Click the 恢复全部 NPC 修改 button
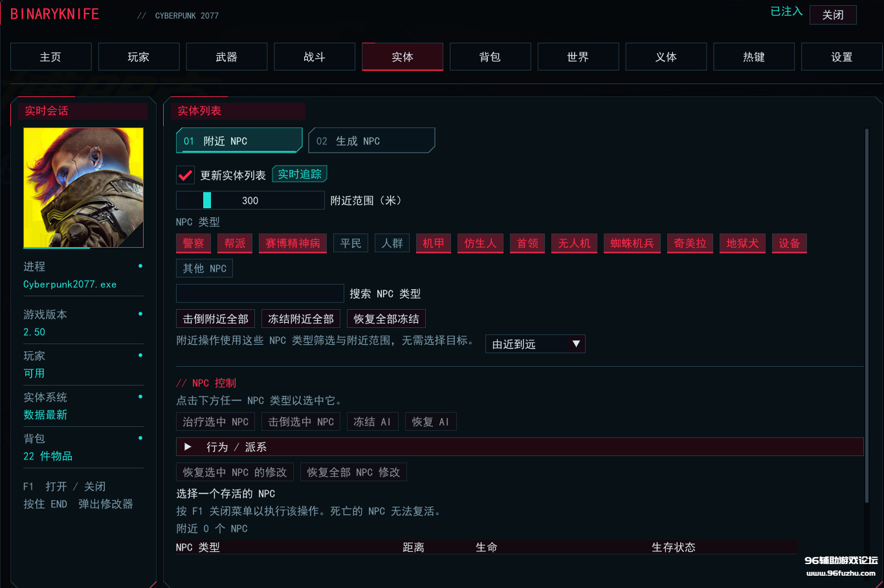 [353, 472]
